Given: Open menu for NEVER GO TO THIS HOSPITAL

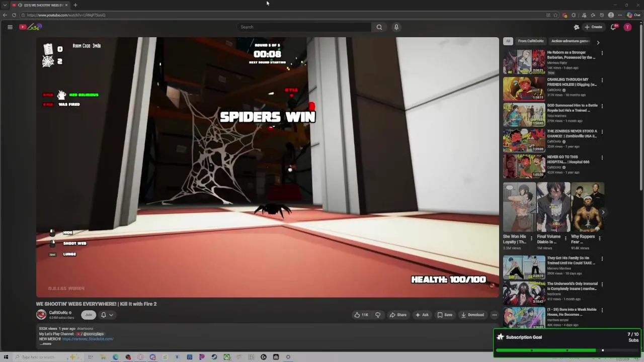Looking at the screenshot, I should coord(602,158).
